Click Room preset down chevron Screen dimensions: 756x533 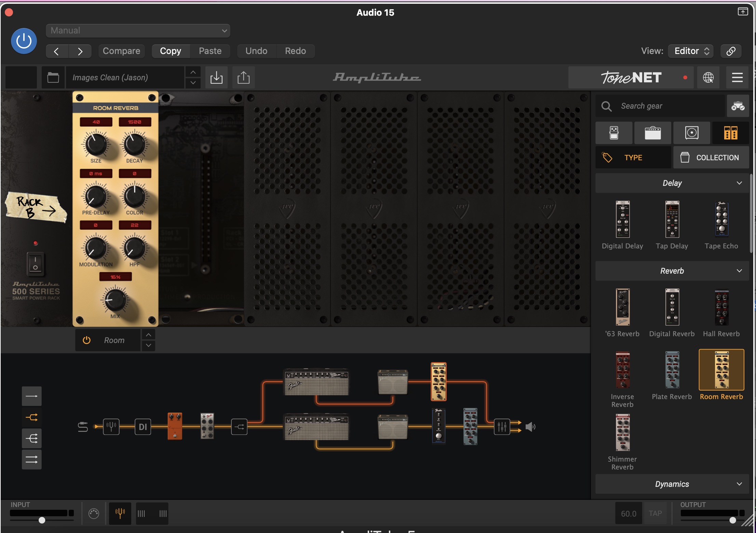click(149, 345)
